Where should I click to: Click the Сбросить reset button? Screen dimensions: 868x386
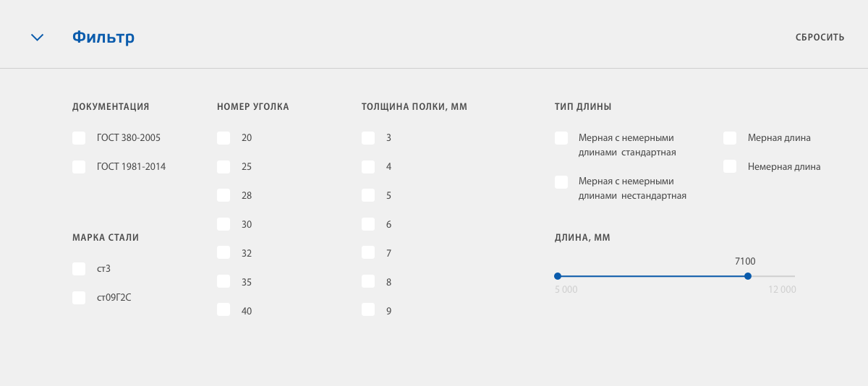[x=820, y=38]
